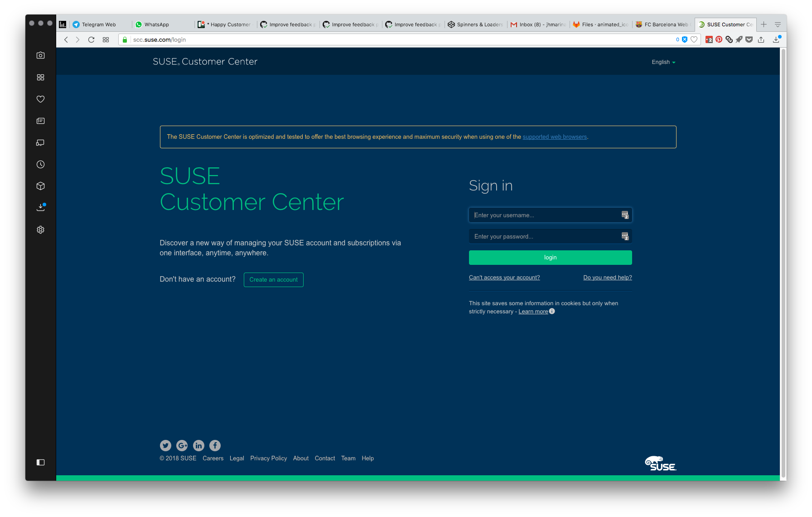Click SUSE Customer Center header logo

click(205, 62)
